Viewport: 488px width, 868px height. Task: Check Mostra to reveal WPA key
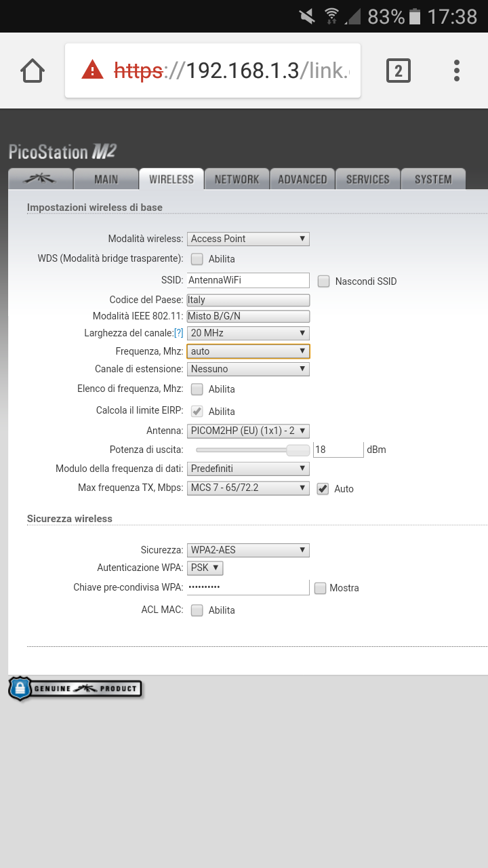click(x=321, y=588)
